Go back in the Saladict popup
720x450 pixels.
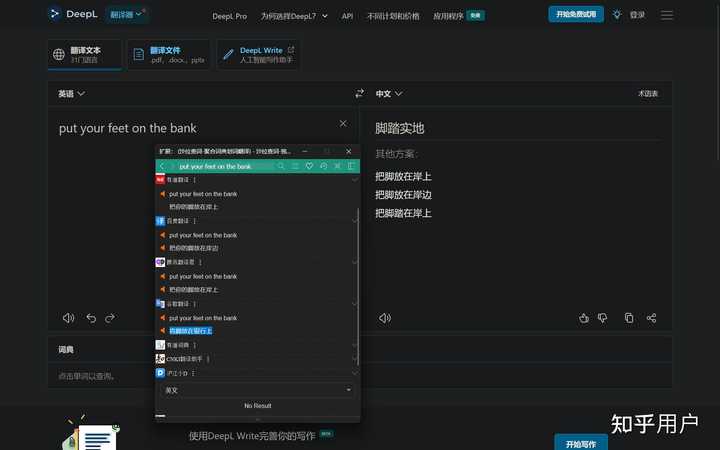(162, 166)
